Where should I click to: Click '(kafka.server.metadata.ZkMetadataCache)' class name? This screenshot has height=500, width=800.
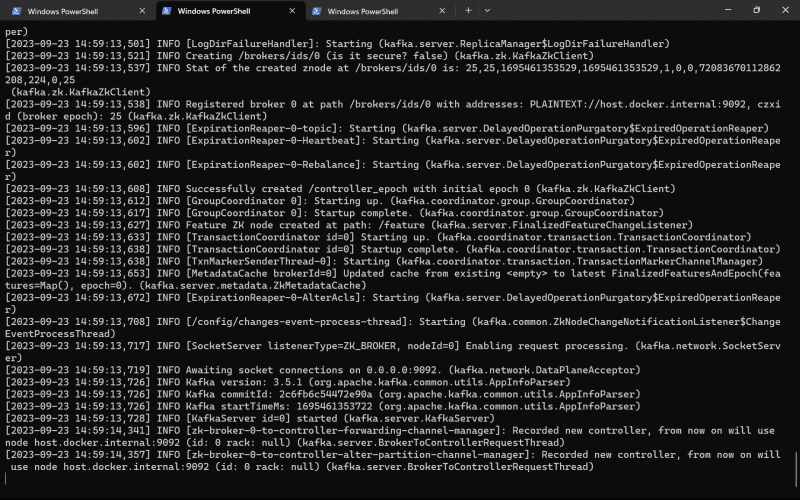pyautogui.click(x=253, y=286)
